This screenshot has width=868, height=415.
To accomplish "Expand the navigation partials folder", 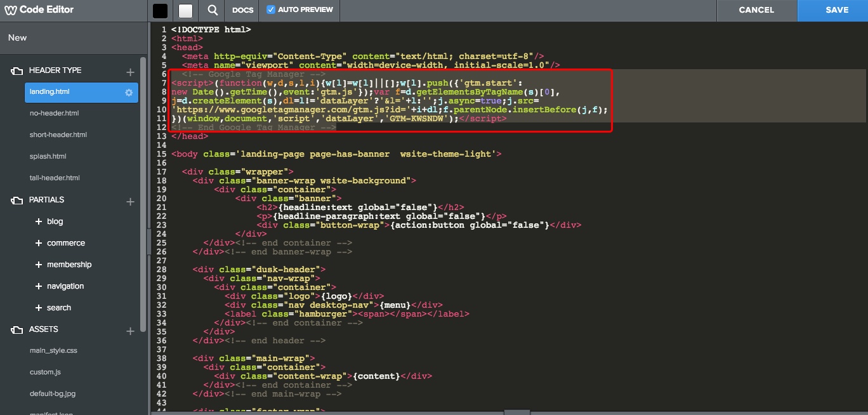I will coord(39,286).
